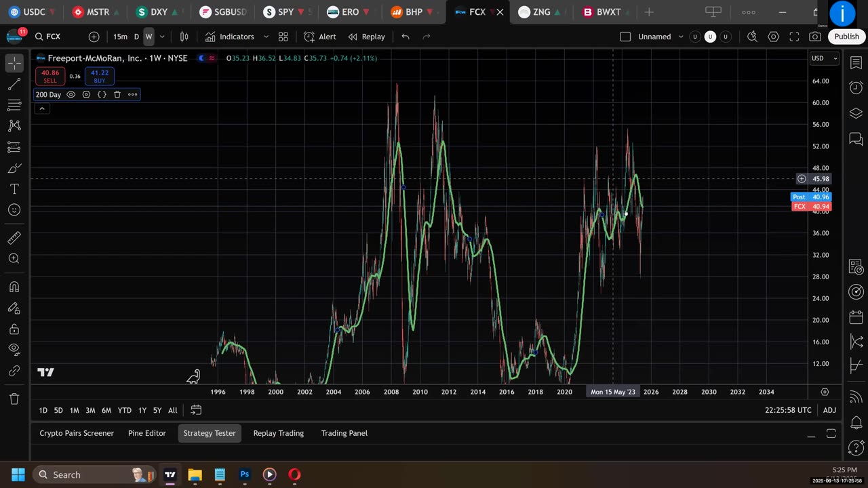Select layout checkbox beside Unnamed
The height and width of the screenshot is (488, 868).
(625, 37)
